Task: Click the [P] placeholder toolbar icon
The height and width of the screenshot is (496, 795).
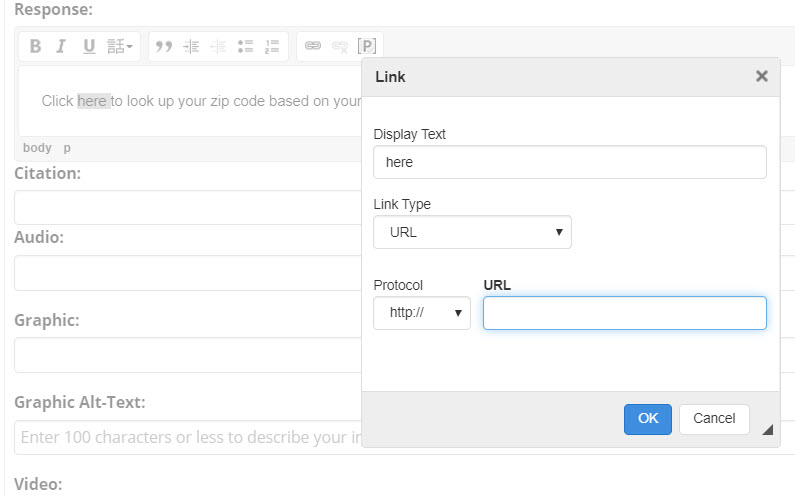Action: coord(367,46)
